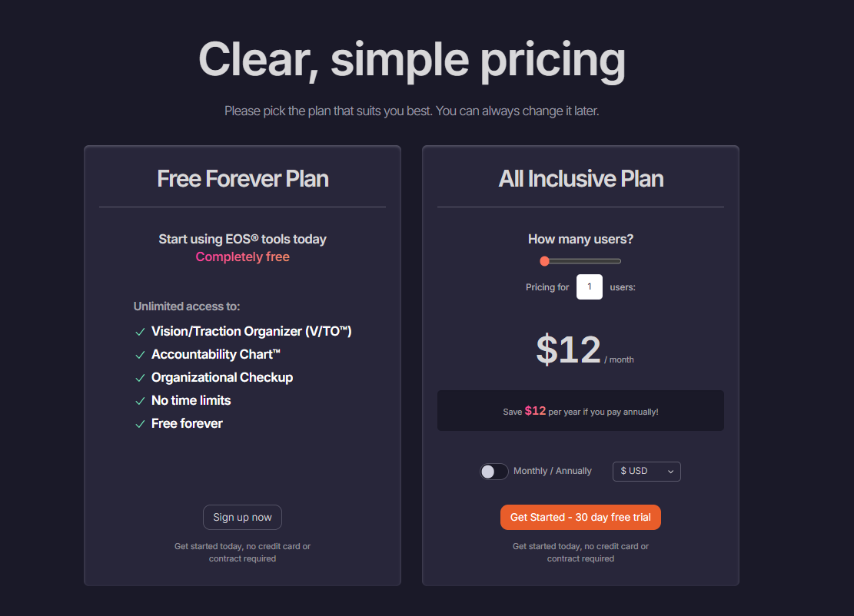Click the Clear, simple pricing title
The width and height of the screenshot is (854, 616).
click(x=412, y=60)
